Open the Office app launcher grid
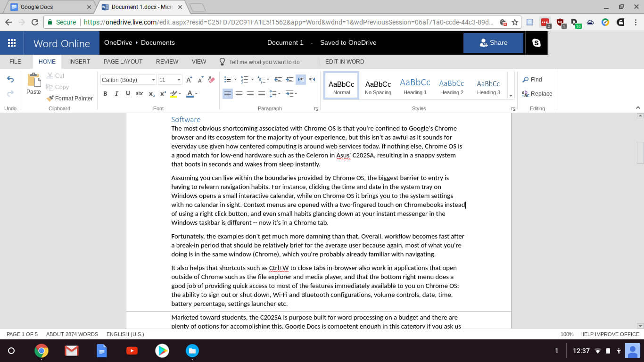Image resolution: width=644 pixels, height=362 pixels. (x=12, y=43)
